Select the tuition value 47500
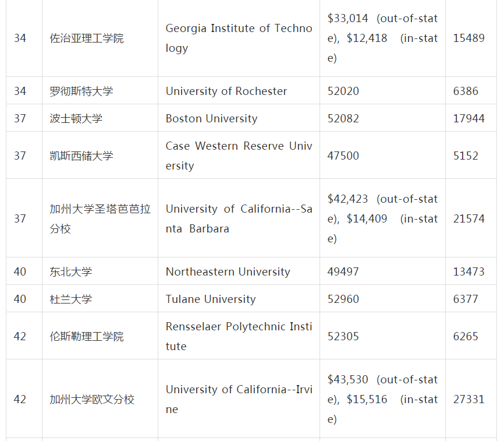The height and width of the screenshot is (441, 504). pyautogui.click(x=343, y=156)
